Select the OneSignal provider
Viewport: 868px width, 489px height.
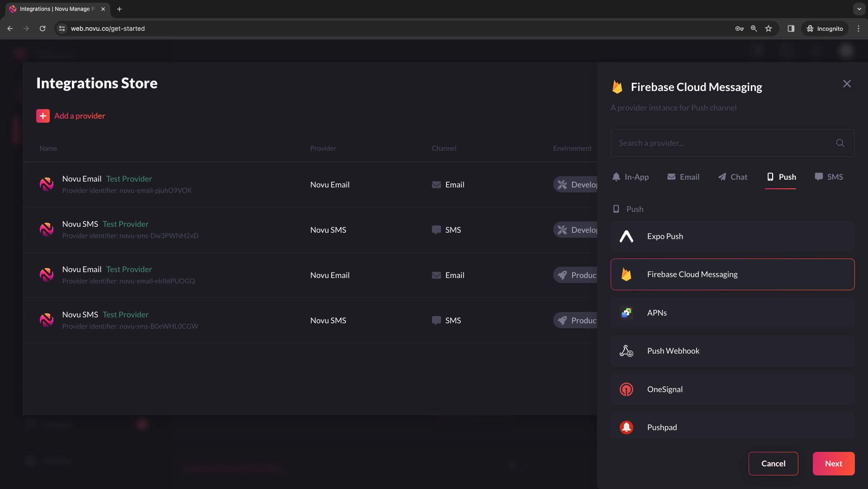(x=732, y=389)
